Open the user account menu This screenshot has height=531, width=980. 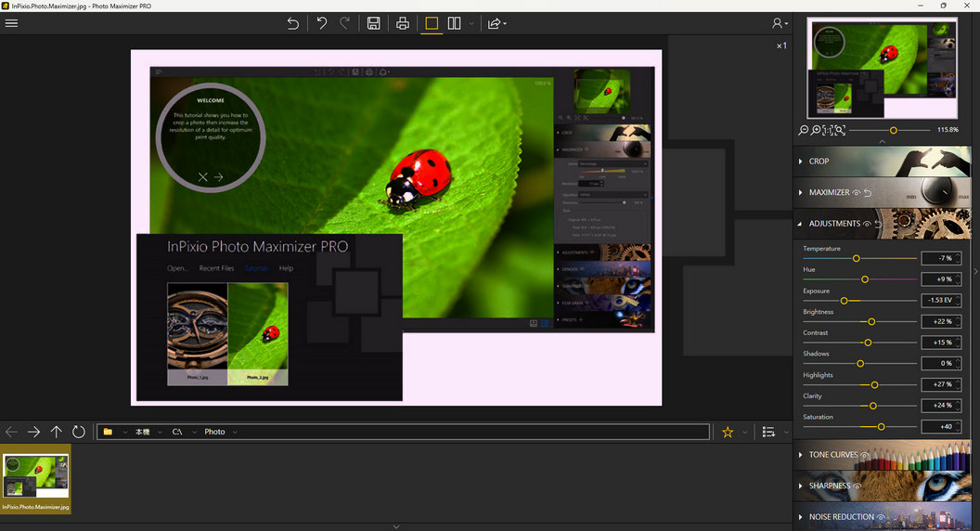coord(779,23)
